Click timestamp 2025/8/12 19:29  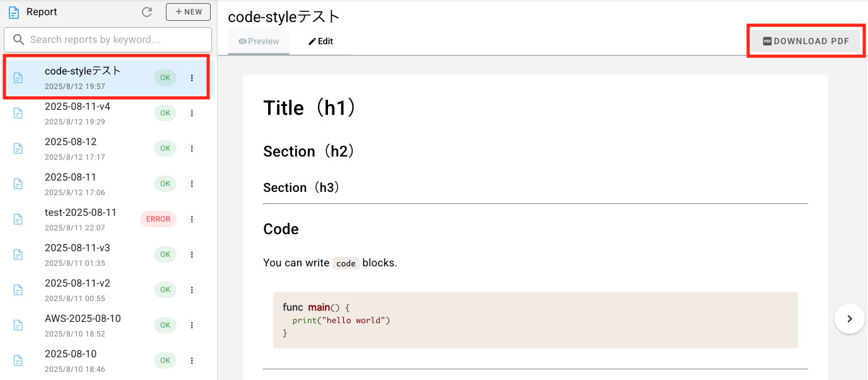pyautogui.click(x=75, y=122)
